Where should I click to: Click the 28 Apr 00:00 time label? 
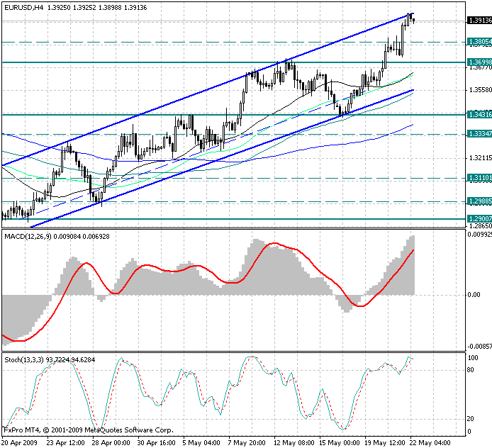111,443
